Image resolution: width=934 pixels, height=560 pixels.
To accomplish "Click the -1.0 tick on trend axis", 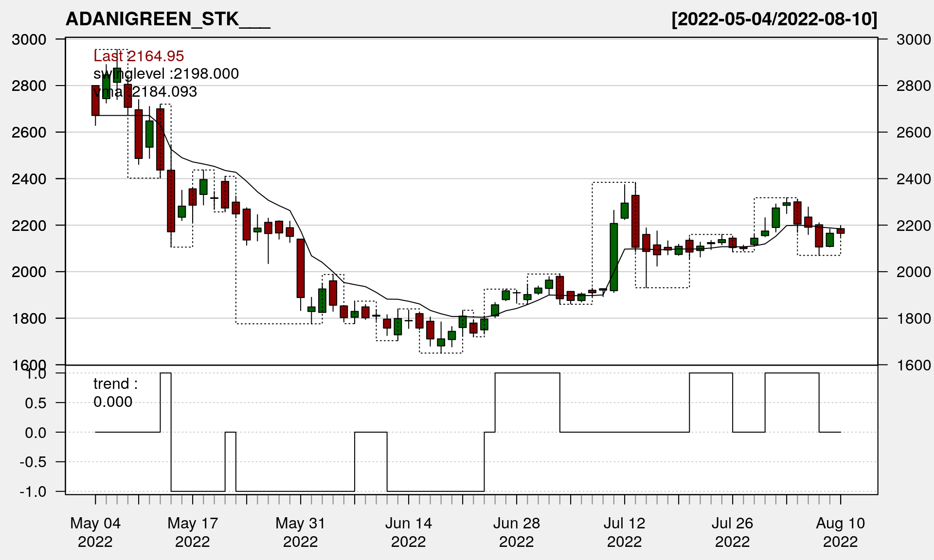I will tap(33, 491).
